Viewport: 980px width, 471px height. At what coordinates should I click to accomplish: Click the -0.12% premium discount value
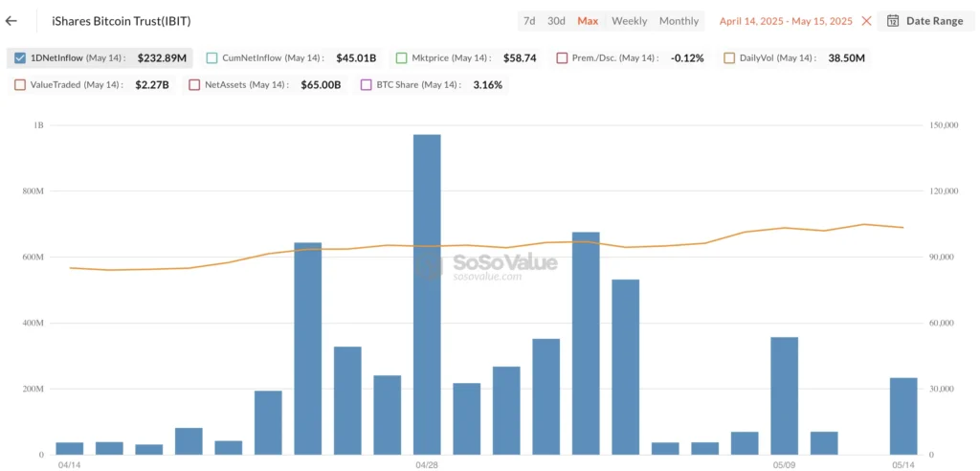687,58
